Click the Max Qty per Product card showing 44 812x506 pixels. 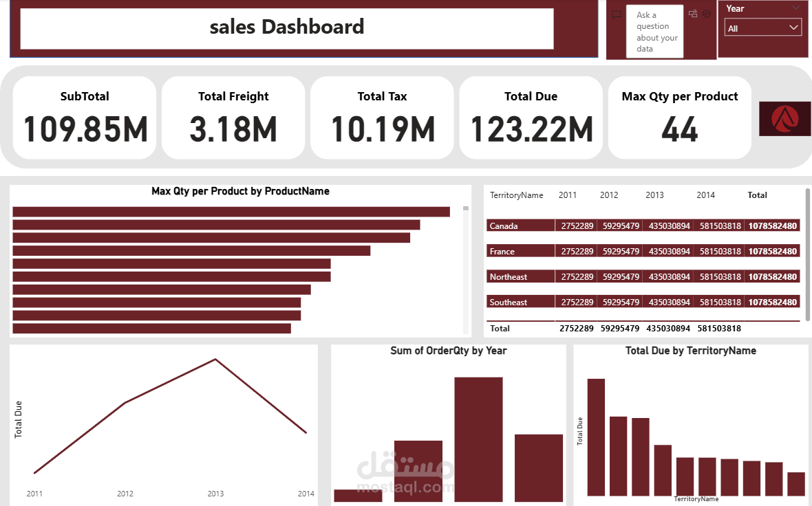[679, 117]
